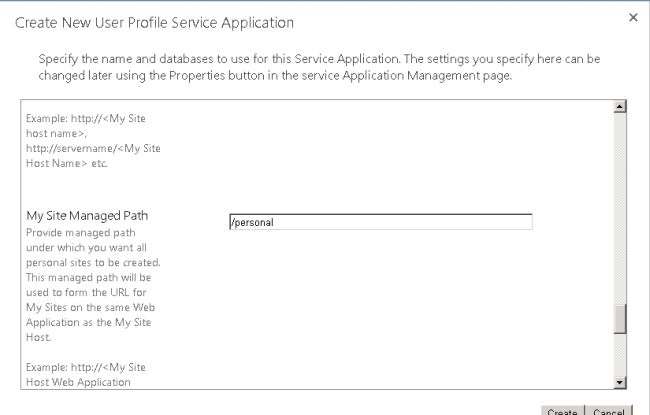Click the vertical scrollbar thumb
Viewport: 650px width, 415px height.
[620, 318]
